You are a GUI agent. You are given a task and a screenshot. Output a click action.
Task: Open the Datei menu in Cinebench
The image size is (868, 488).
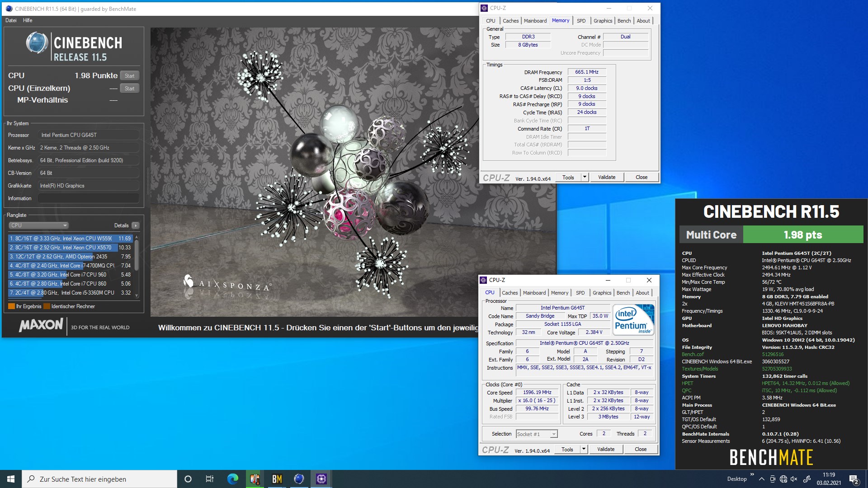click(x=11, y=20)
